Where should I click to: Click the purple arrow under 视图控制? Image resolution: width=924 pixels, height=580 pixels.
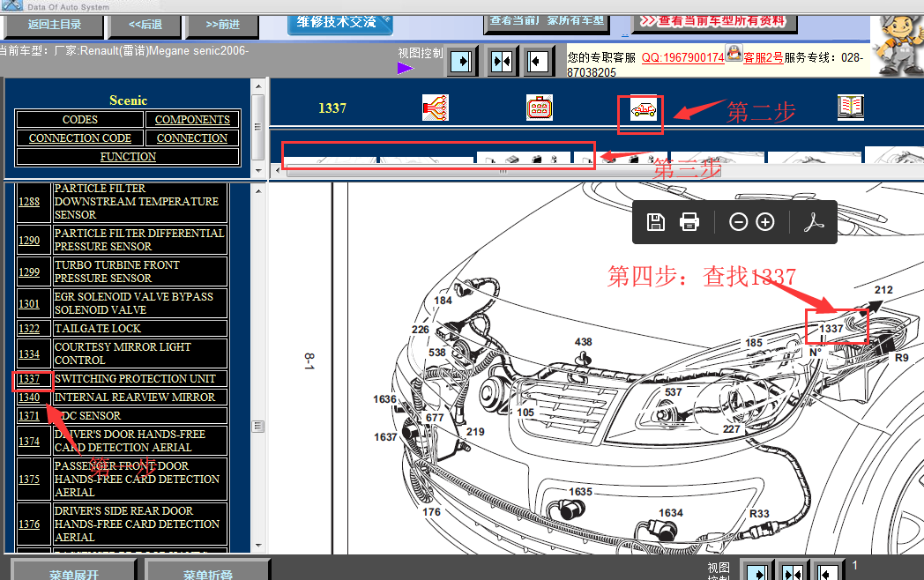[406, 69]
